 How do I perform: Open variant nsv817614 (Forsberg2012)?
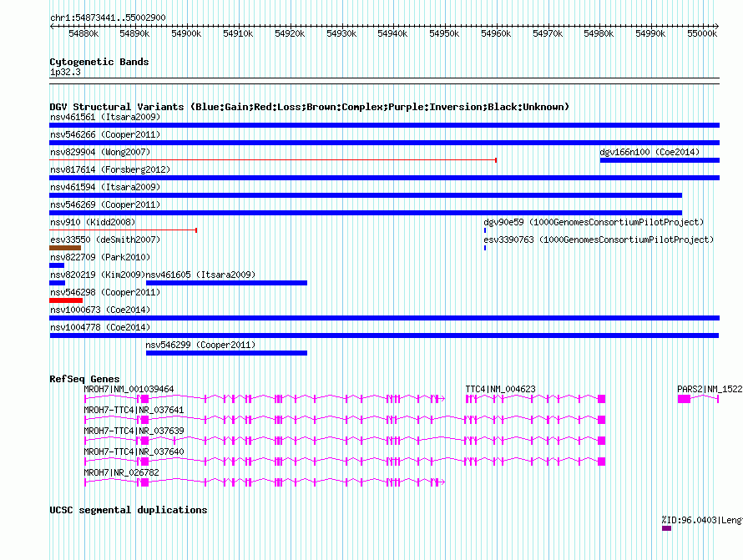(384, 178)
